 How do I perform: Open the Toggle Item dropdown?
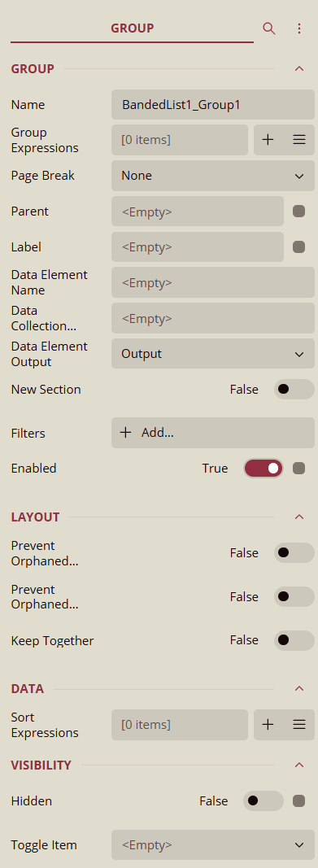click(213, 844)
